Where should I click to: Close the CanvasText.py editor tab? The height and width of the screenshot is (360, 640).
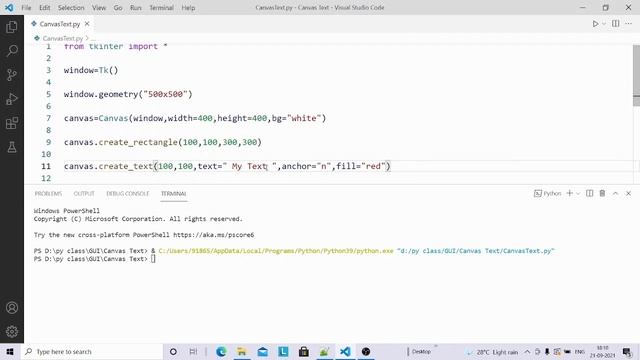point(87,24)
